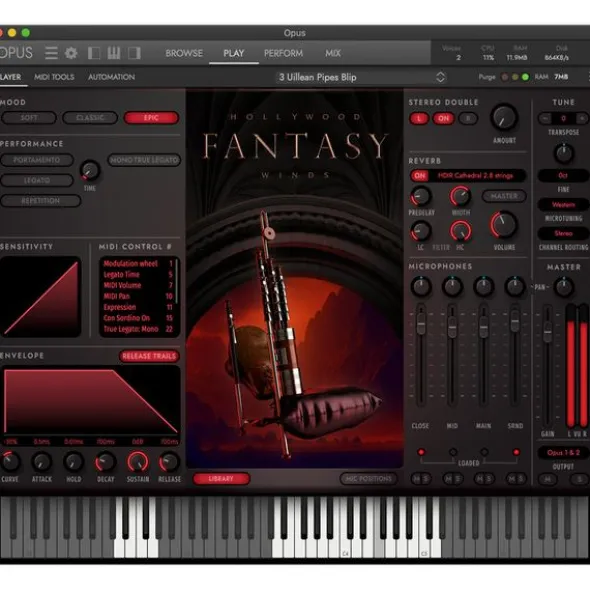Click the Close microphone volume fader

click(421, 325)
